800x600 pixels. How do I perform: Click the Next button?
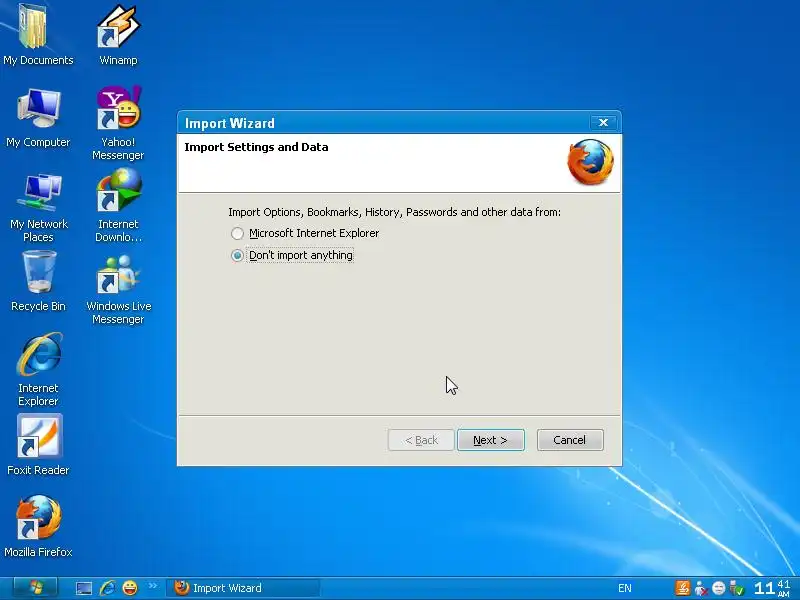tap(490, 440)
